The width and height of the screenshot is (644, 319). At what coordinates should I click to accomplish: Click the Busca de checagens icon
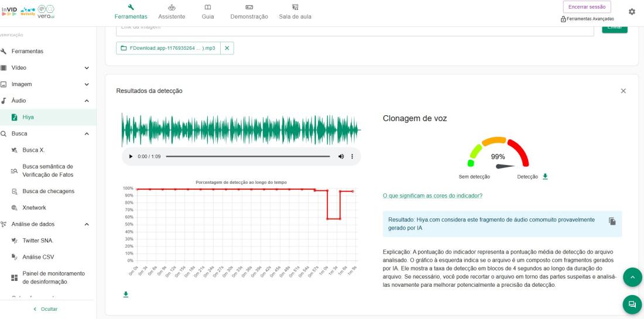point(15,191)
